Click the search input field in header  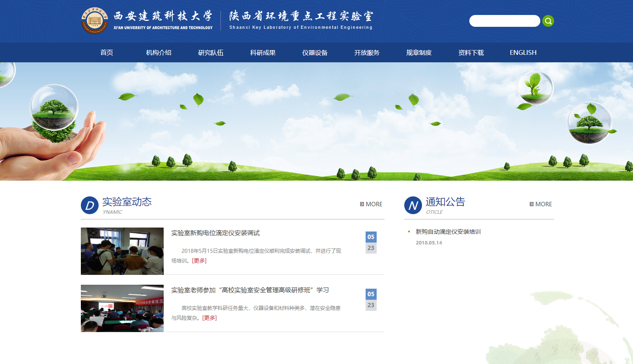pos(504,21)
